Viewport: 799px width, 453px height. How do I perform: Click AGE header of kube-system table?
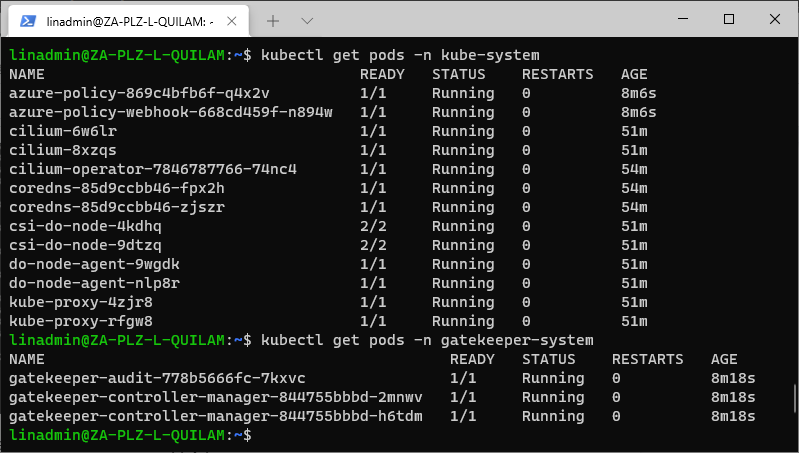[634, 74]
